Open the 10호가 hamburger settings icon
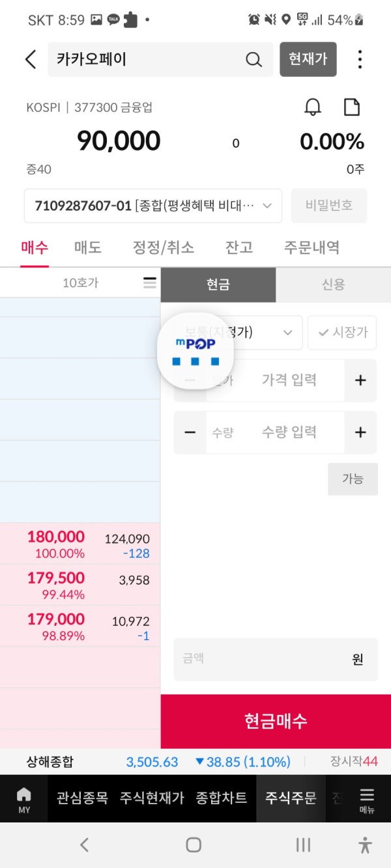Screen dimensions: 391x868 tap(150, 283)
